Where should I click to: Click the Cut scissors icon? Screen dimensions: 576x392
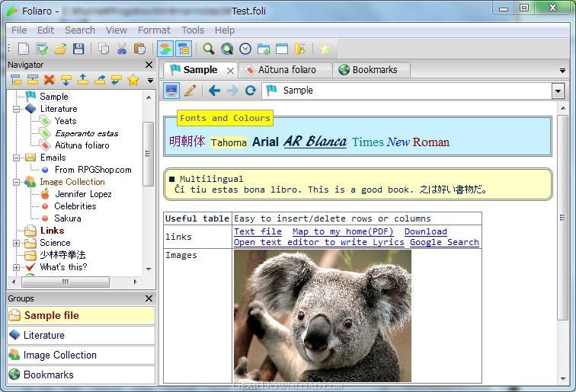click(122, 49)
